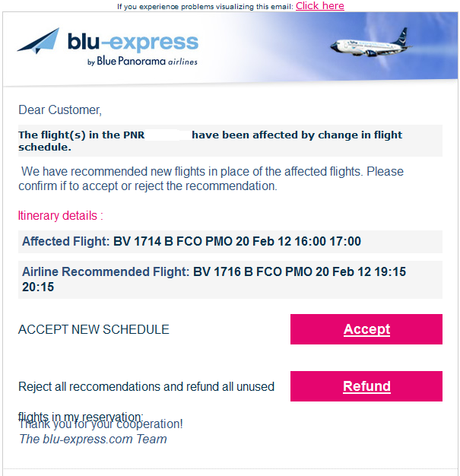This screenshot has height=476, width=460.
Task: Open the 'Click here' link at top
Action: click(320, 6)
